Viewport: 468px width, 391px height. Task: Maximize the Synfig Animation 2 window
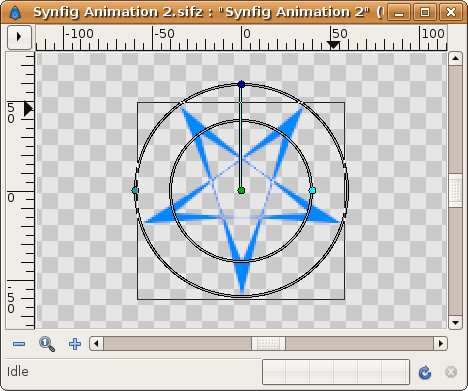pyautogui.click(x=425, y=12)
